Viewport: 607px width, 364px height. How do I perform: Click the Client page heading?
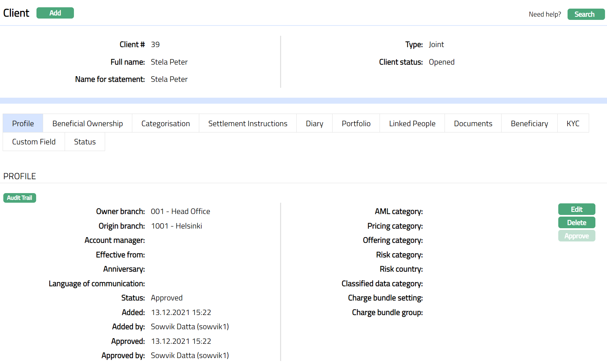[x=16, y=13]
